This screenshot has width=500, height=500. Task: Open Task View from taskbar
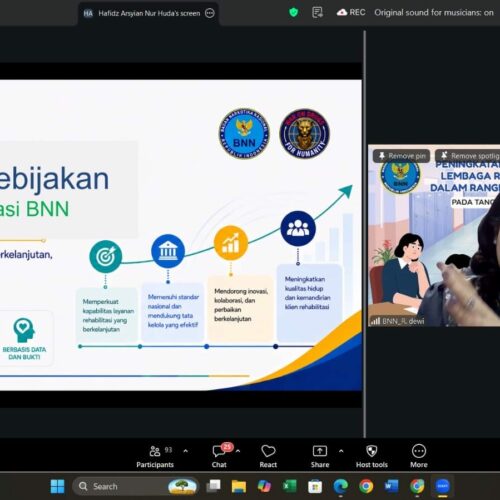(x=213, y=486)
